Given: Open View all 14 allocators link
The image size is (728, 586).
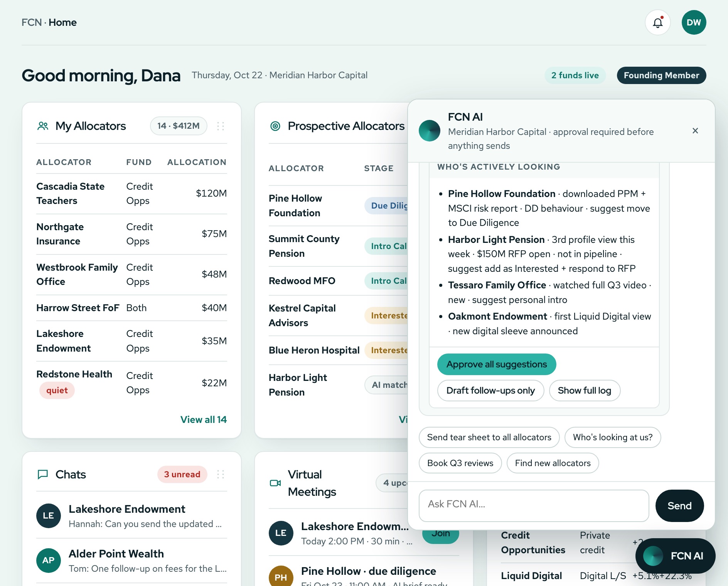Looking at the screenshot, I should (204, 419).
